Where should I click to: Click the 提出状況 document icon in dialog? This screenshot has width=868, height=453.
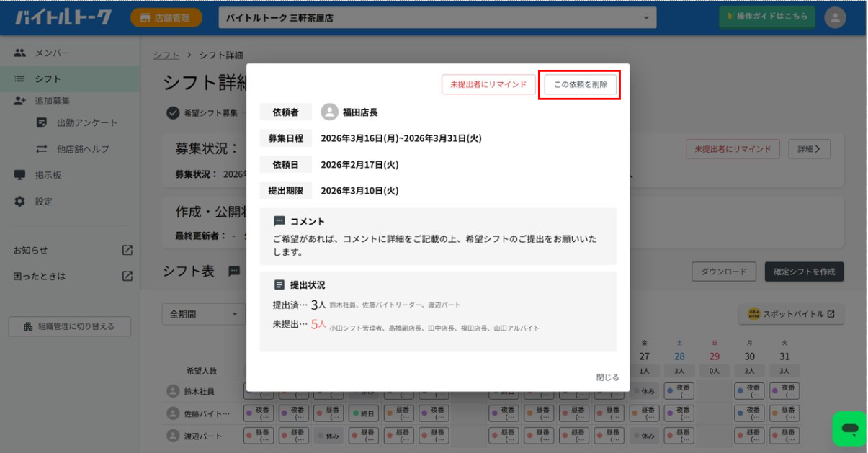pos(279,285)
